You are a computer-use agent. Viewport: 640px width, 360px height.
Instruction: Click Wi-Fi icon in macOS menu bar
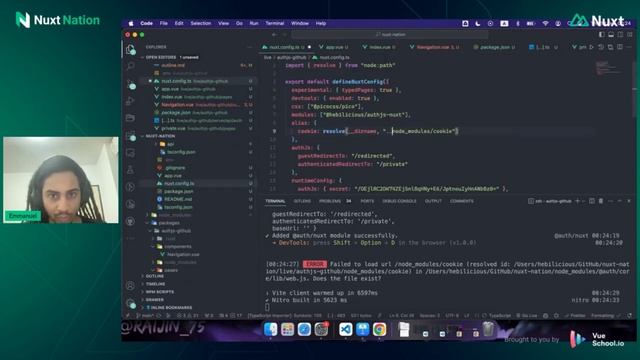click(x=545, y=24)
